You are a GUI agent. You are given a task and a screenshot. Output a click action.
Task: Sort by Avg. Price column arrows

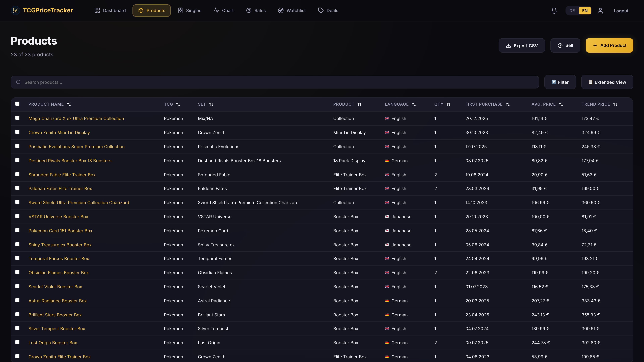[561, 104]
